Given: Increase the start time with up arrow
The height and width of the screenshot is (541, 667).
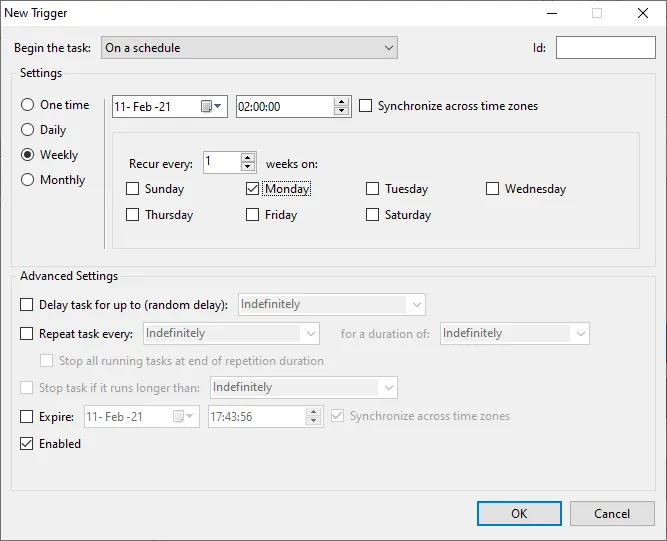Looking at the screenshot, I should [341, 102].
